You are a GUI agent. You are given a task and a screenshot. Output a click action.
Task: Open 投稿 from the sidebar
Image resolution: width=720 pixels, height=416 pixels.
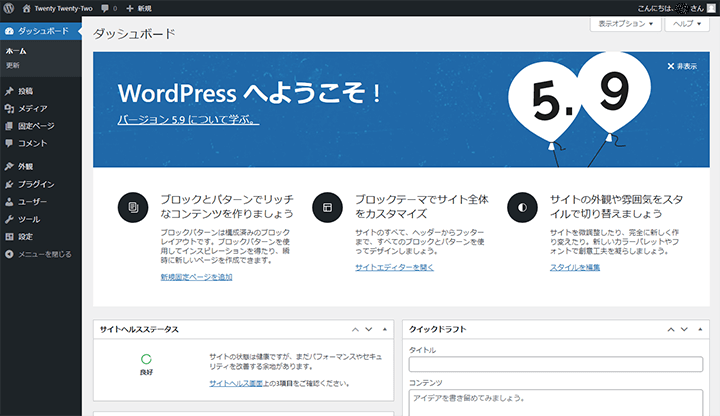(25, 91)
